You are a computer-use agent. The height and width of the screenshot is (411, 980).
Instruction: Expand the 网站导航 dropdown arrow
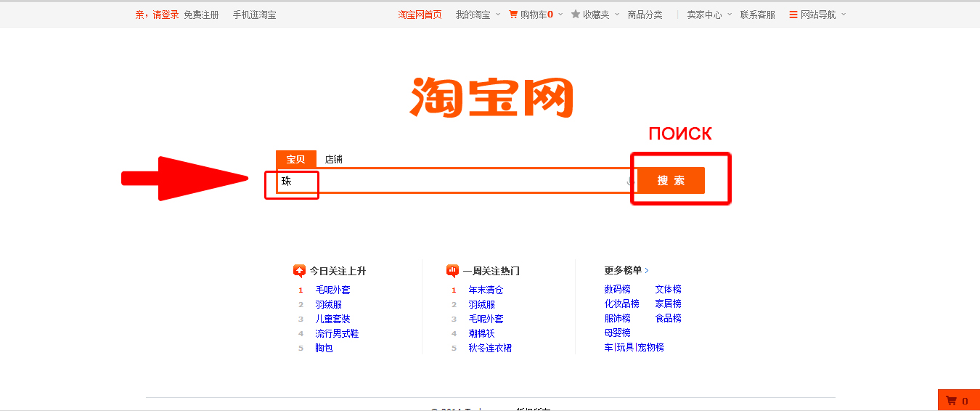click(x=844, y=15)
